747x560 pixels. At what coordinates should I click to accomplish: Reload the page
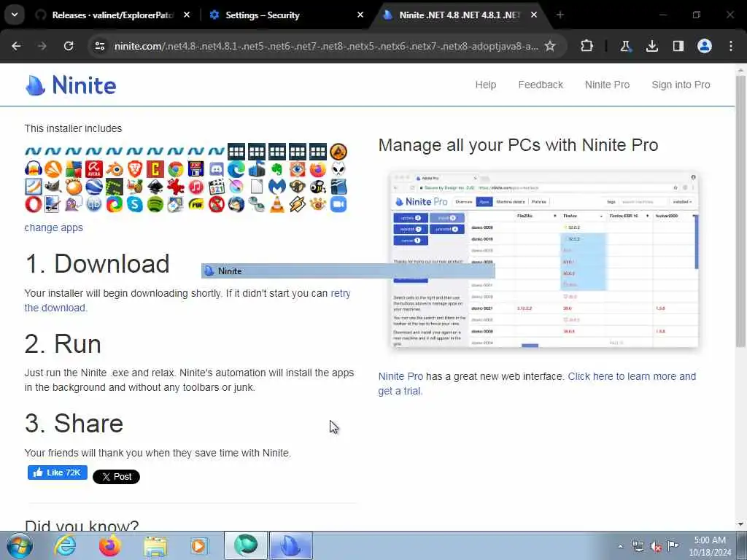(69, 46)
